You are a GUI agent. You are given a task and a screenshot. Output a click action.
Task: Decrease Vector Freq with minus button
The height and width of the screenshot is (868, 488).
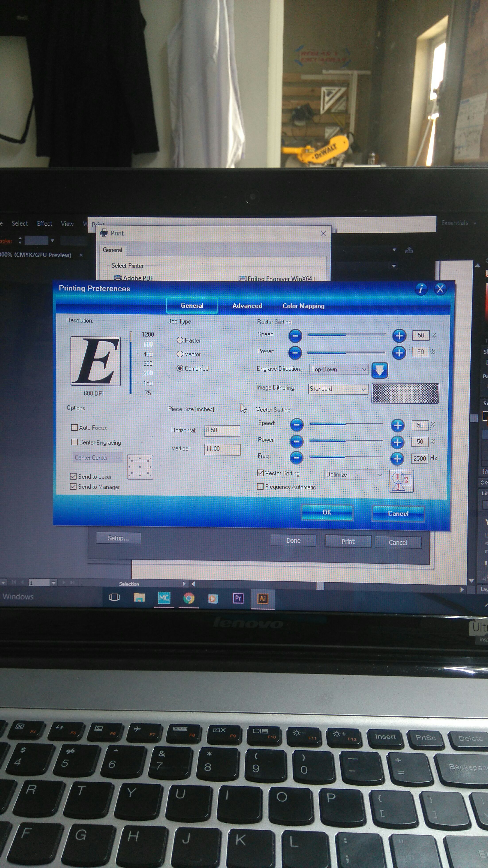point(296,458)
